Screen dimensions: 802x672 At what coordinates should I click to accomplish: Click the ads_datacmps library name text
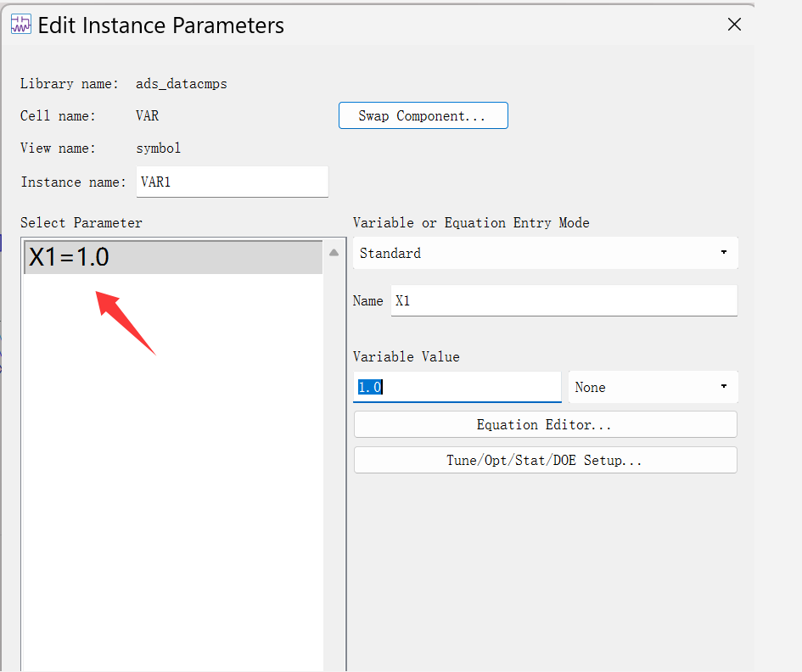click(x=181, y=84)
